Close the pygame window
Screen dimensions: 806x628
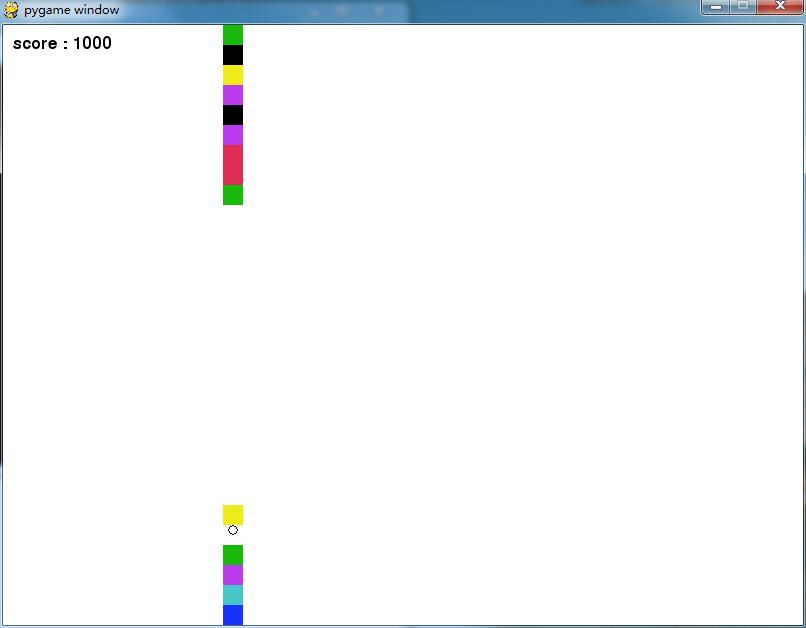780,7
